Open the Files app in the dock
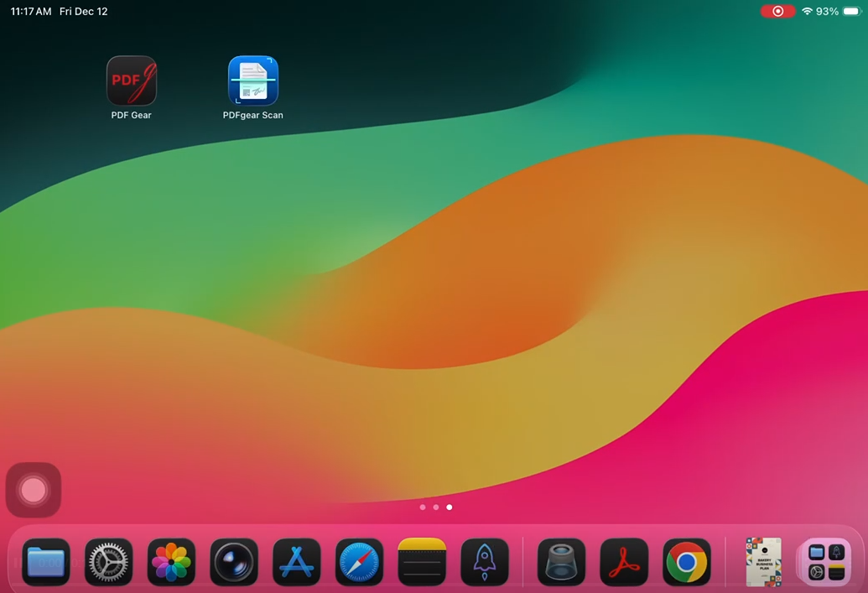This screenshot has width=868, height=593. click(x=46, y=562)
